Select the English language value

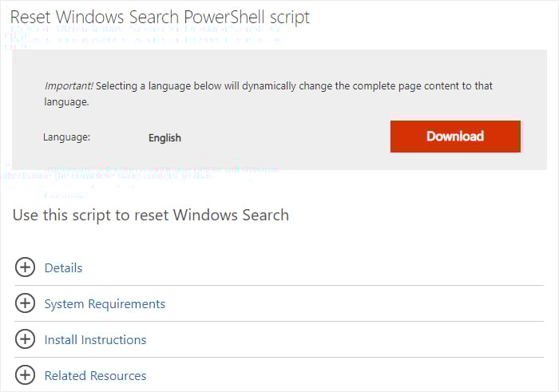point(165,138)
